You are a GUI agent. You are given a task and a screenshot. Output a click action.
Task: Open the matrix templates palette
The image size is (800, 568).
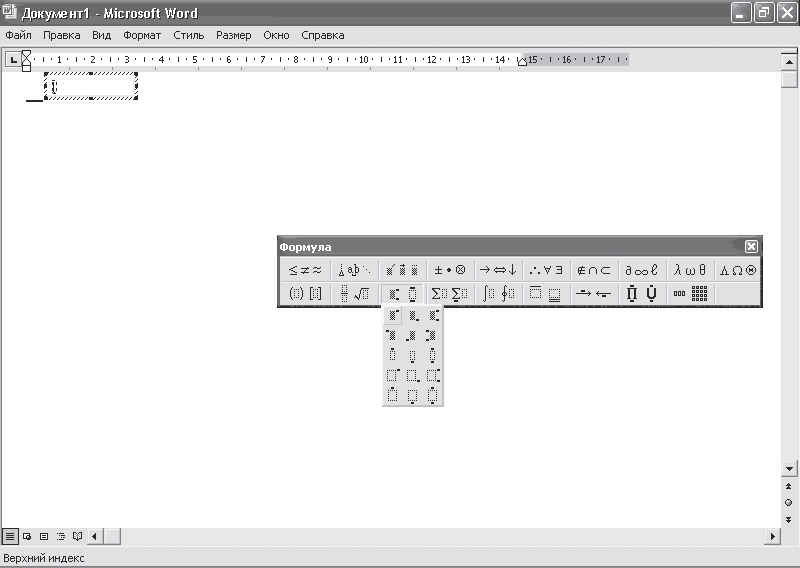[690, 294]
